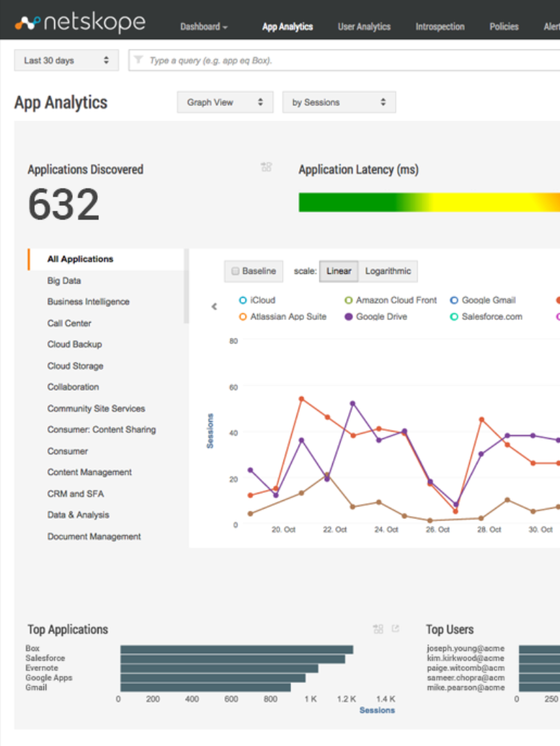Screen dimensions: 560x746
Task: Click sameer.chopra@acm in Top Users
Action: [465, 678]
